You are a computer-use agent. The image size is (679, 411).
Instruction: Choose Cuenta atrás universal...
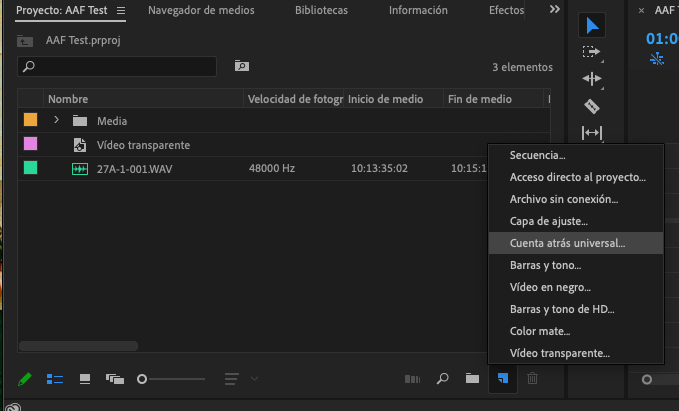[576, 243]
